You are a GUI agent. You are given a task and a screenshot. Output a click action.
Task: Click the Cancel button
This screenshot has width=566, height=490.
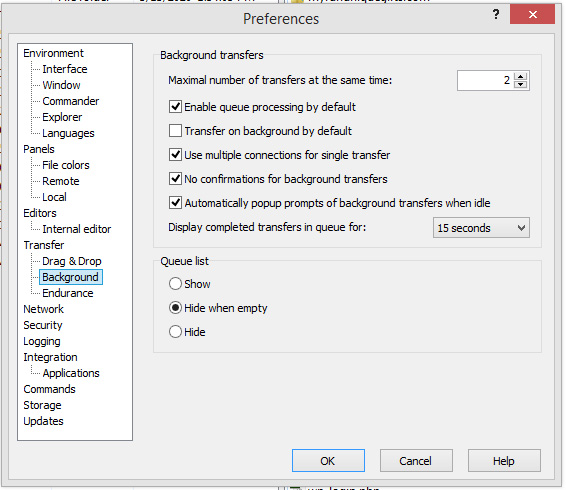pos(416,461)
